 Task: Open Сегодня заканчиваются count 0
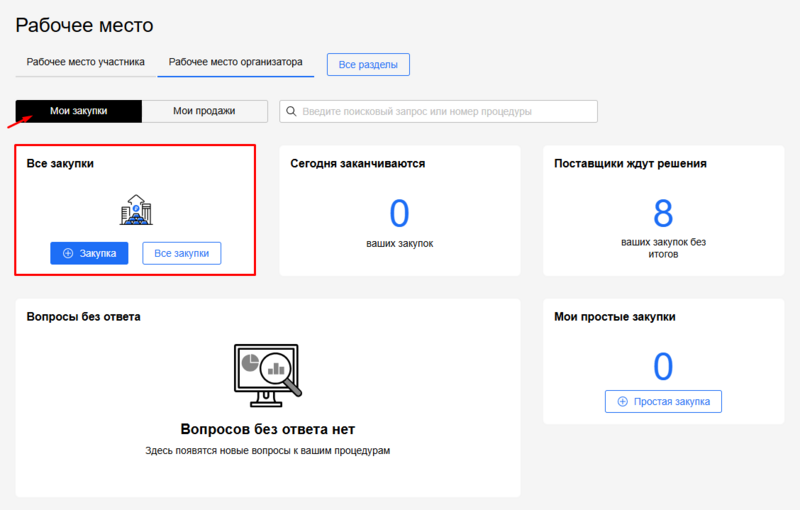[x=399, y=213]
